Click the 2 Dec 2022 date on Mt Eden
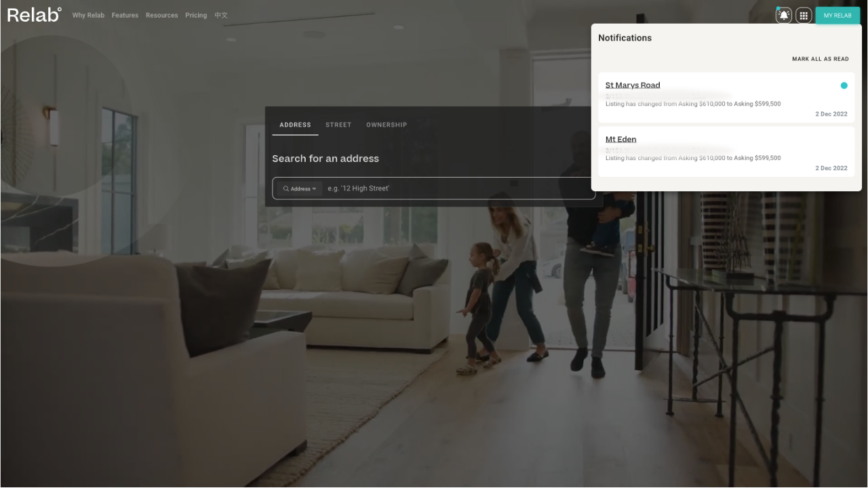The image size is (868, 488). point(831,167)
